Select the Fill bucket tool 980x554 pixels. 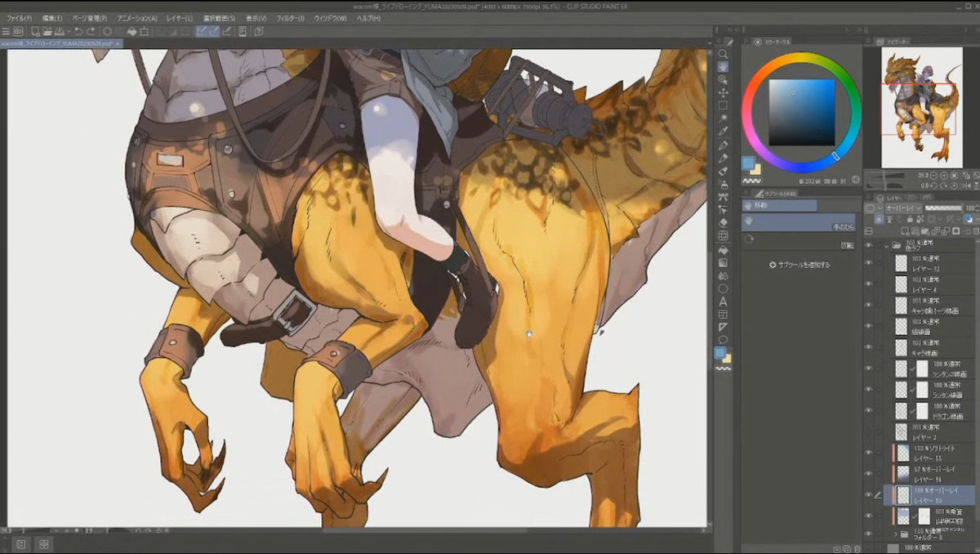pyautogui.click(x=724, y=250)
